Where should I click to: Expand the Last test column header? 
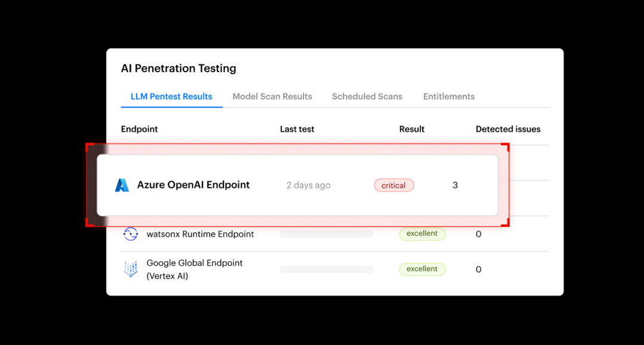click(297, 129)
